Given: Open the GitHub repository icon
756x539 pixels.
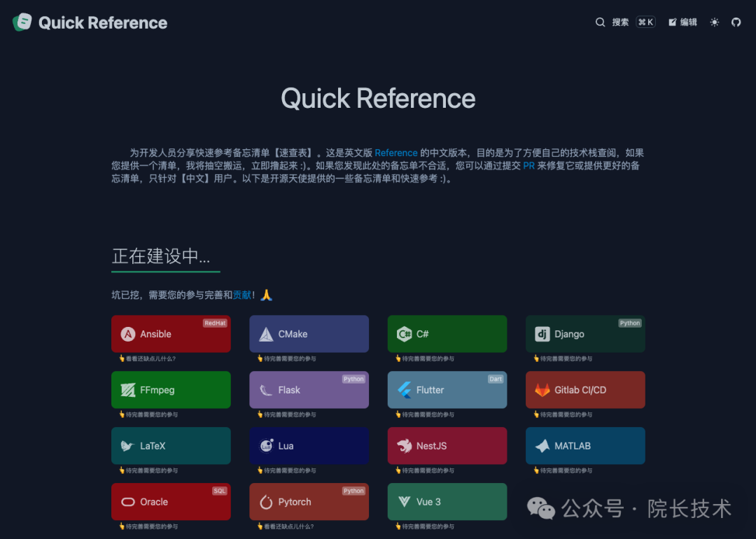Looking at the screenshot, I should 736,22.
